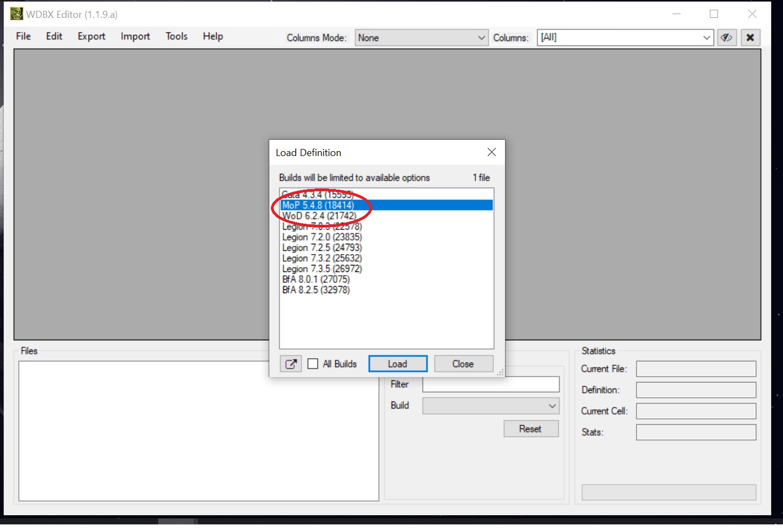Select Legion 7.0.3 (22578) build
The width and height of the screenshot is (783, 532).
click(x=387, y=226)
